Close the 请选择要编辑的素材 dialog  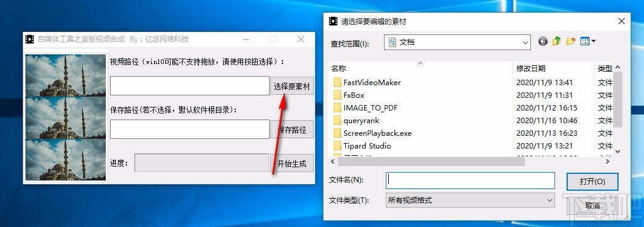pyautogui.click(x=622, y=21)
